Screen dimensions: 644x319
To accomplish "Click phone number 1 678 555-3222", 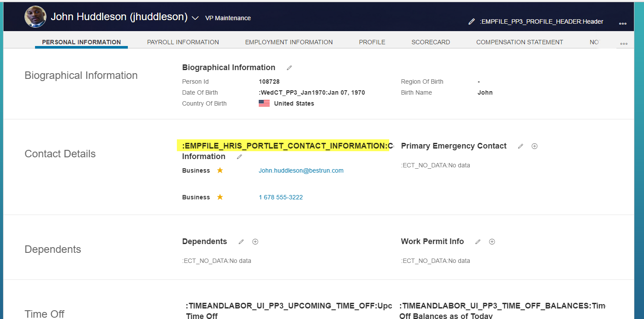I will point(281,197).
